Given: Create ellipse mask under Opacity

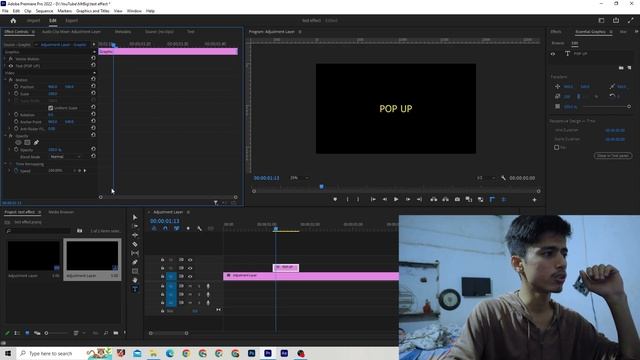Looking at the screenshot, I should pyautogui.click(x=18, y=142).
